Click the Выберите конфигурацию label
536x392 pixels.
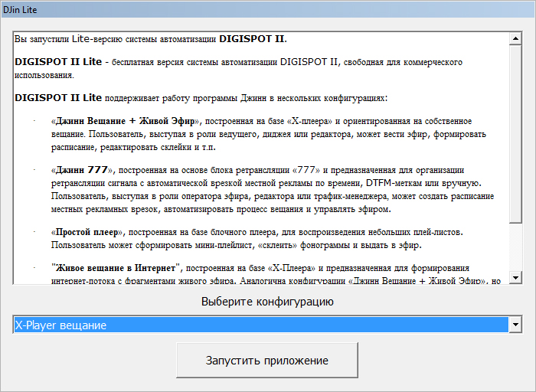coord(267,302)
